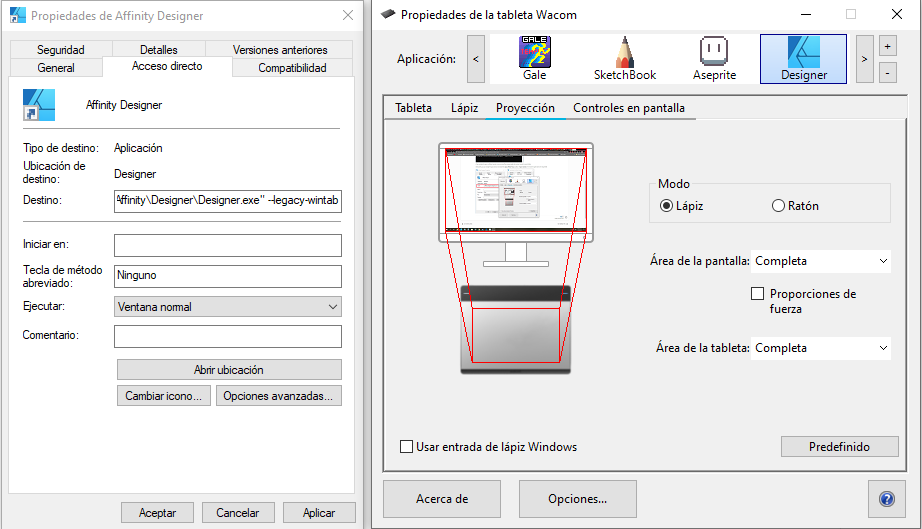Click the Predefinido button

tap(839, 447)
